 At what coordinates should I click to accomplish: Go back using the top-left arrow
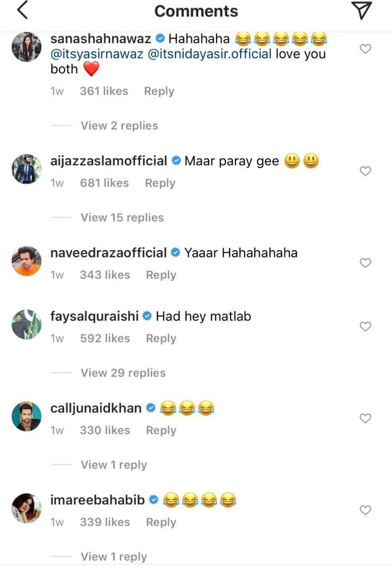tap(22, 11)
